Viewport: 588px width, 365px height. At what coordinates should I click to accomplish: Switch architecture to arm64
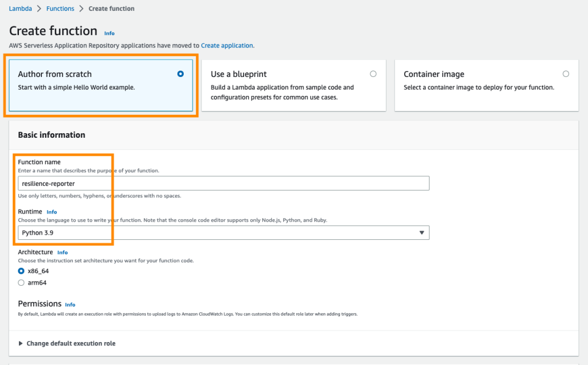pyautogui.click(x=21, y=282)
